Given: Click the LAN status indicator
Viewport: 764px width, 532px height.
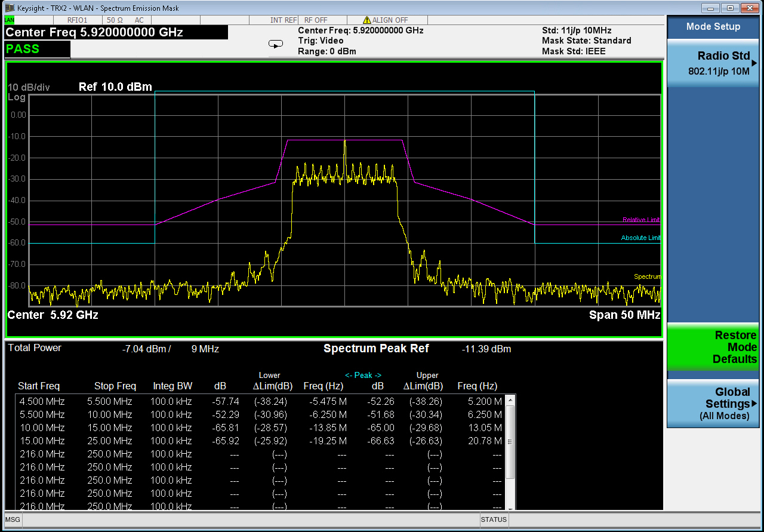Looking at the screenshot, I should click(8, 20).
